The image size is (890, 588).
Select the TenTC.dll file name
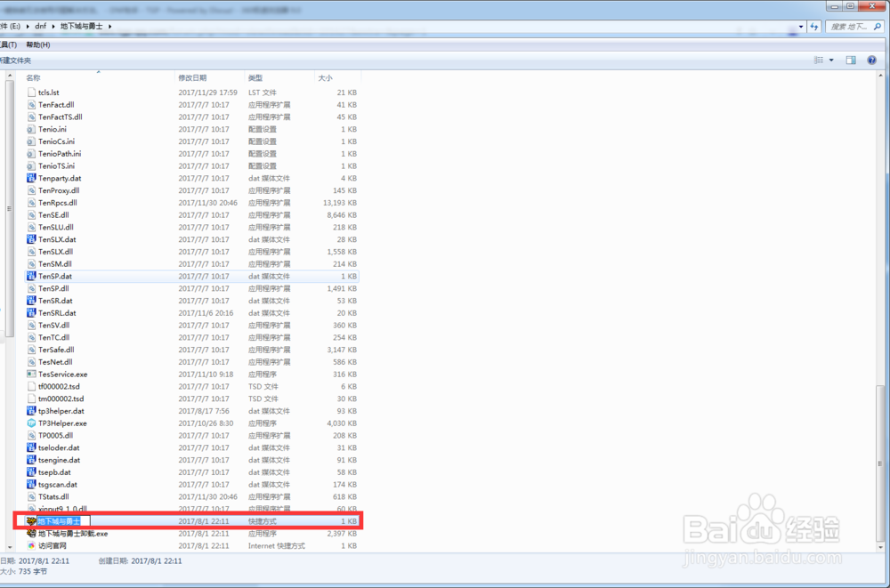click(54, 338)
